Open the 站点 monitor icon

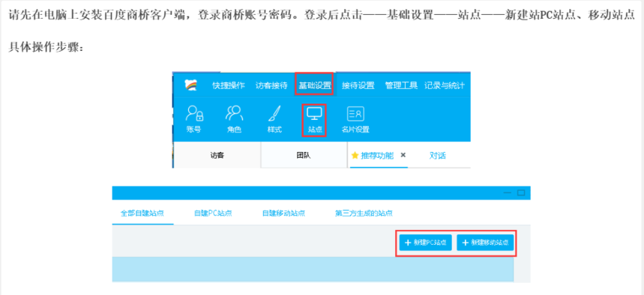click(315, 114)
